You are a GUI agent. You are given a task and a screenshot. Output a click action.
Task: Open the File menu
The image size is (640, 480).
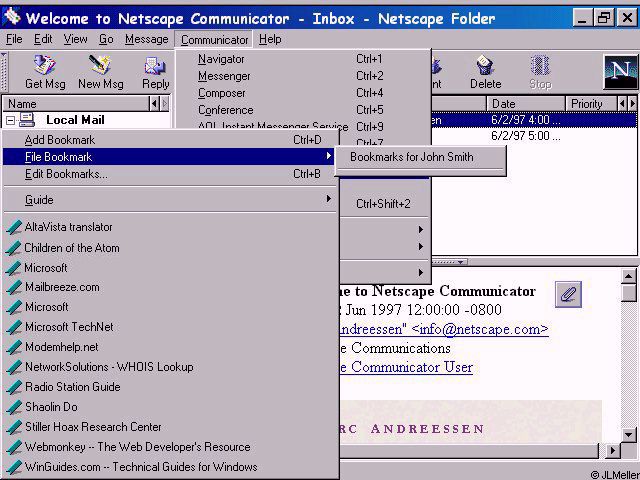[x=14, y=39]
